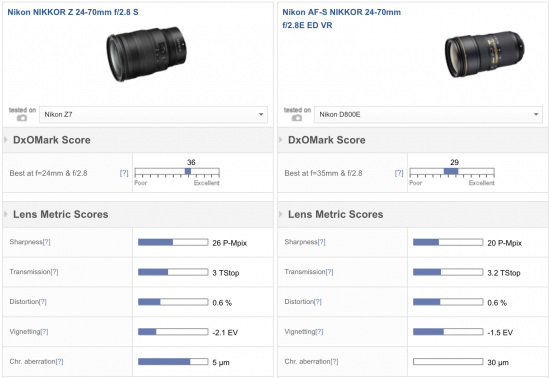Screen dimensions: 550x378
Task: Open the Nikon Z7 camera dropdown
Action: click(x=153, y=115)
